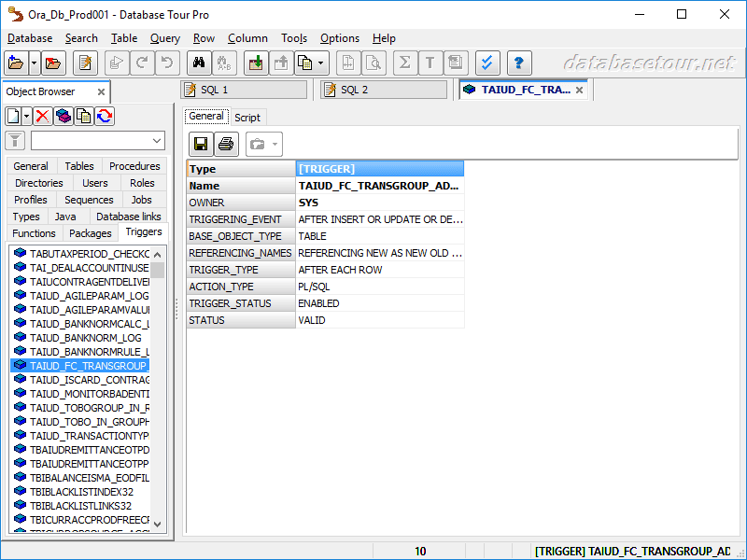Click the floppy disk save icon
Viewport: 747px width, 560px height.
coord(201,144)
